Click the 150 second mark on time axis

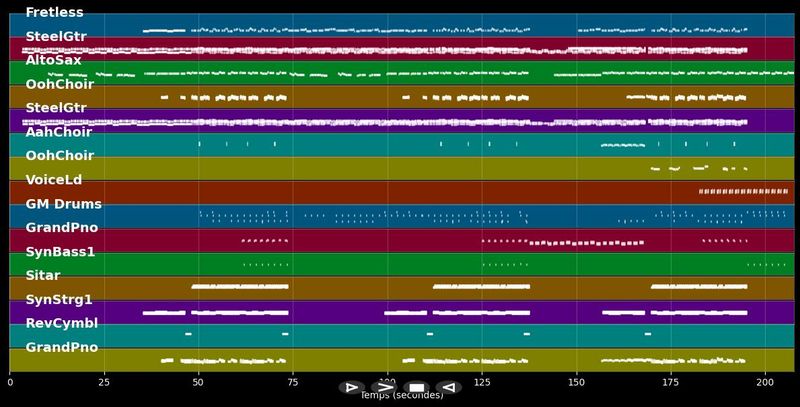click(576, 381)
